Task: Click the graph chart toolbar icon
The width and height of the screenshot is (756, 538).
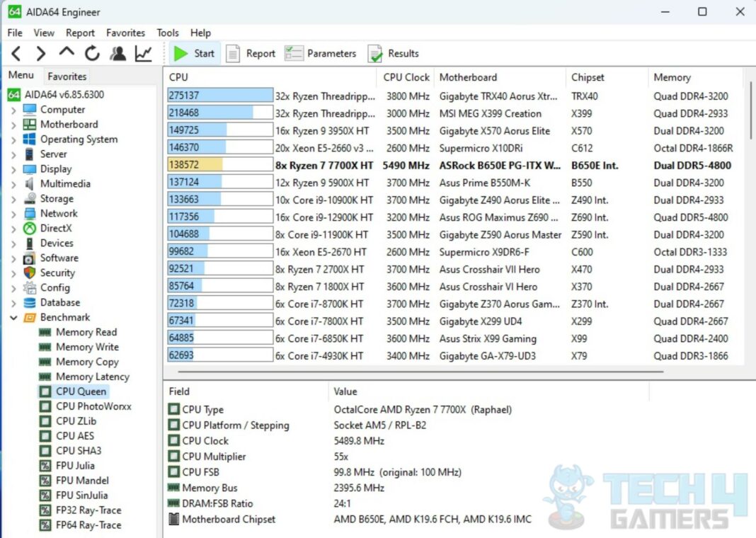Action: click(x=144, y=54)
